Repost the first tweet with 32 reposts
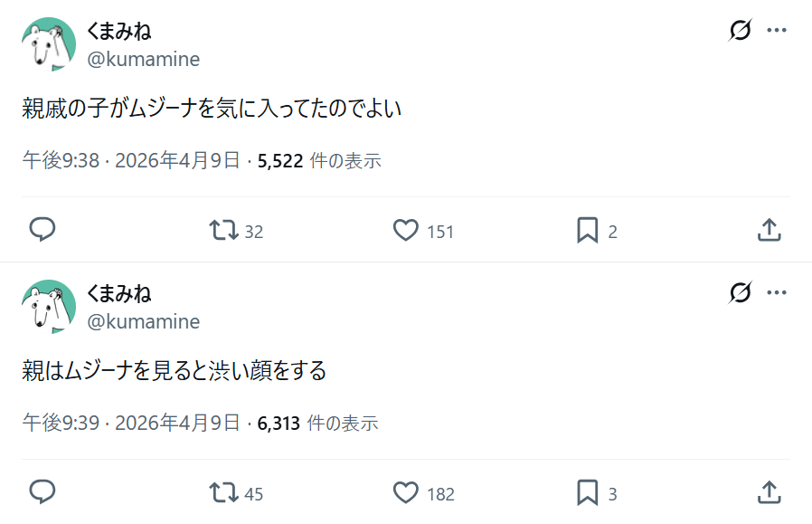The image size is (812, 524). click(222, 231)
